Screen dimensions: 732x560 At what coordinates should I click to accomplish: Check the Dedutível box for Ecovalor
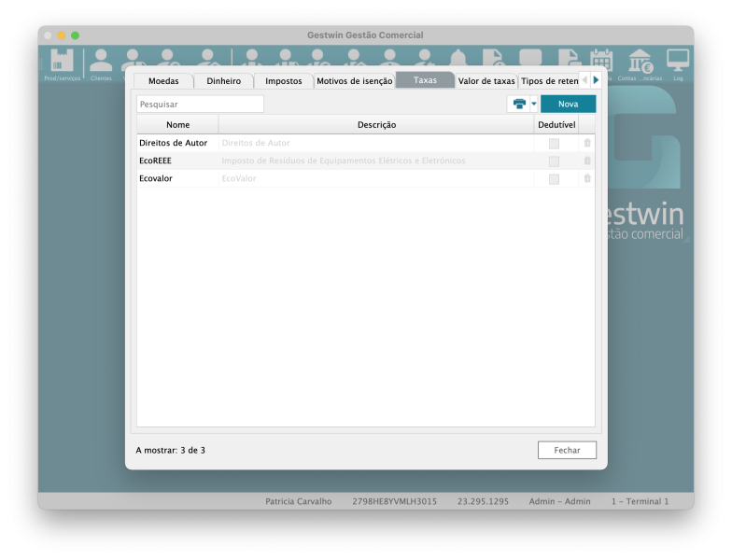pyautogui.click(x=554, y=179)
